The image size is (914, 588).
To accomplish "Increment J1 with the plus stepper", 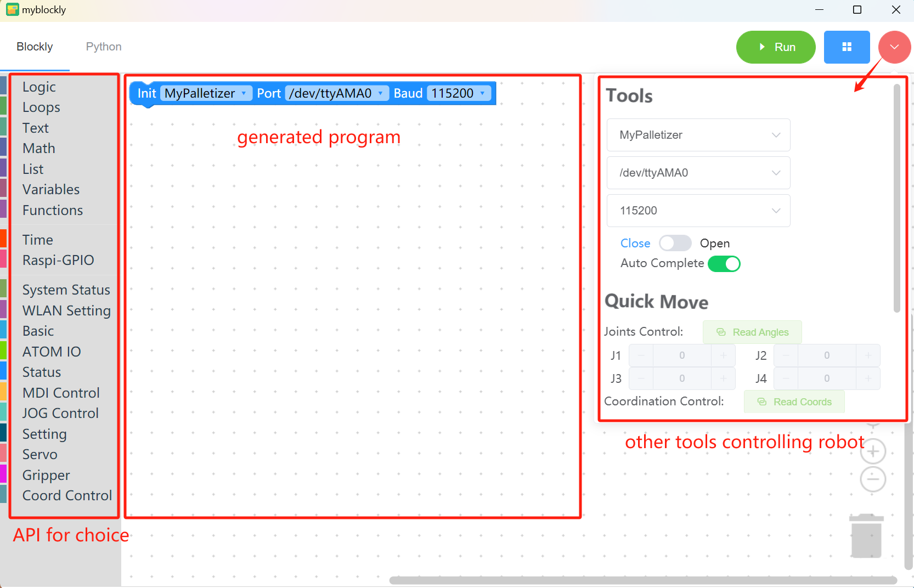I will (723, 355).
